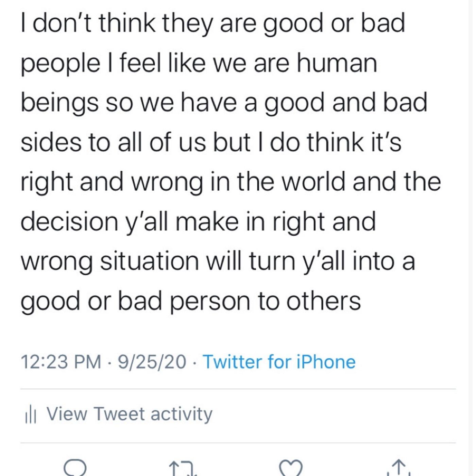Image resolution: width=476 pixels, height=476 pixels.
Task: Click the bar chart analytics icon
Action: [x=31, y=415]
